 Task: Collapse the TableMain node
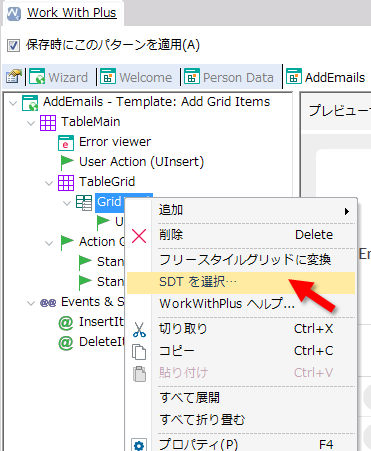click(x=31, y=123)
